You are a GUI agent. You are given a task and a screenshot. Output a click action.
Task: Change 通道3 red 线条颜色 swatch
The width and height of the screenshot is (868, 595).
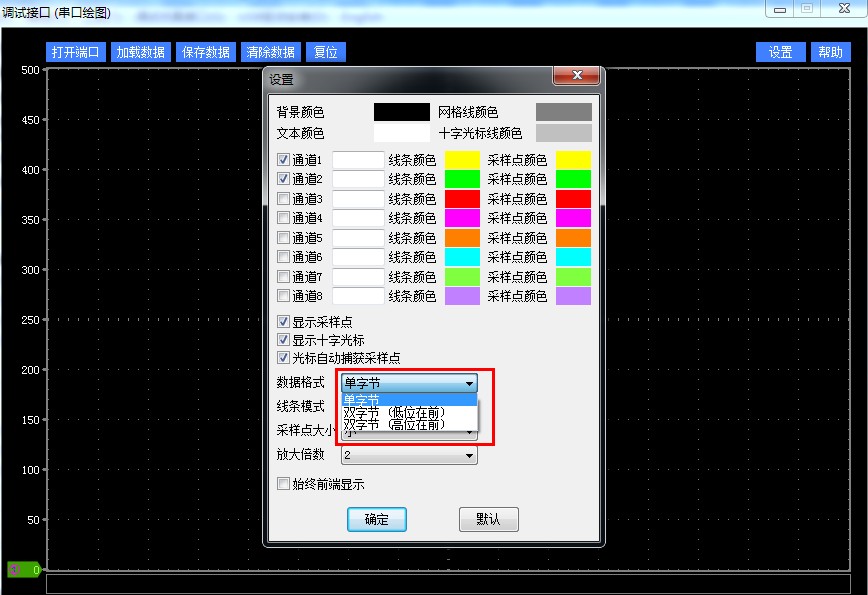(x=462, y=198)
